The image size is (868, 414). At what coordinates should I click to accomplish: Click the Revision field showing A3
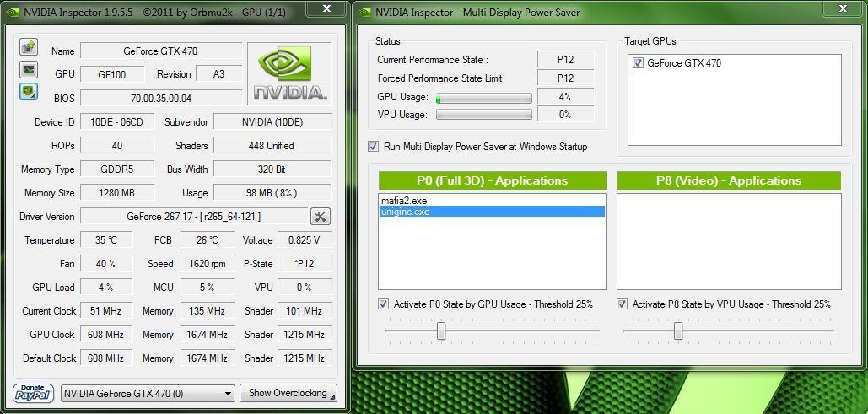218,74
